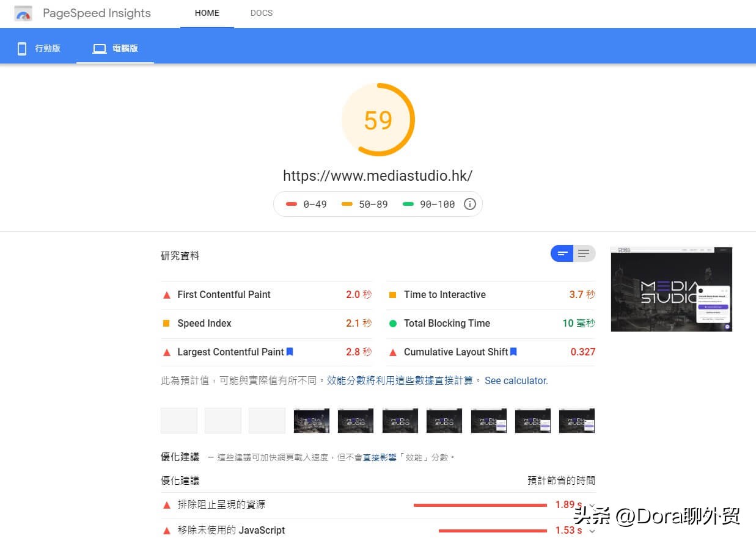The height and width of the screenshot is (541, 756).
Task: Expand the 排除阻止呈現的資源 suggestion row
Action: (220, 504)
